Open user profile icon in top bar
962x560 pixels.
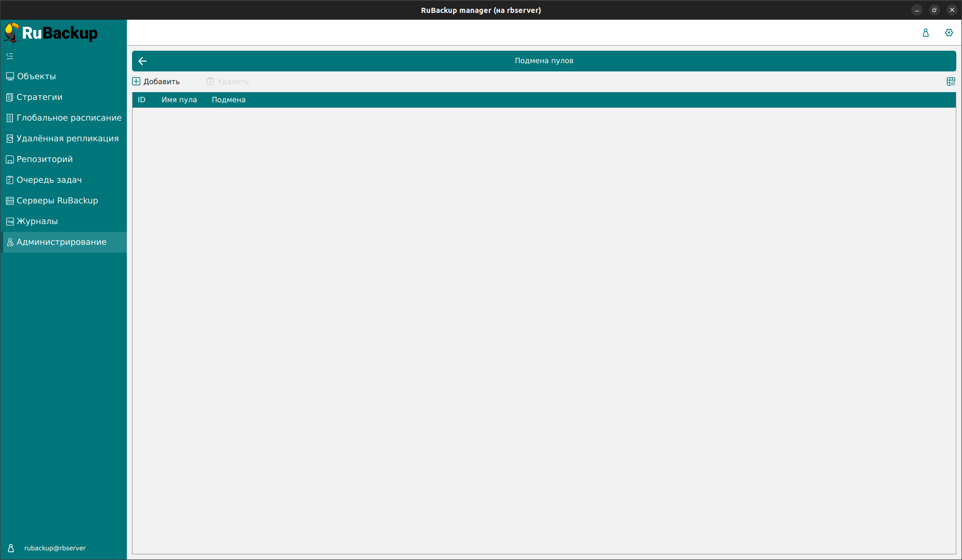click(926, 33)
